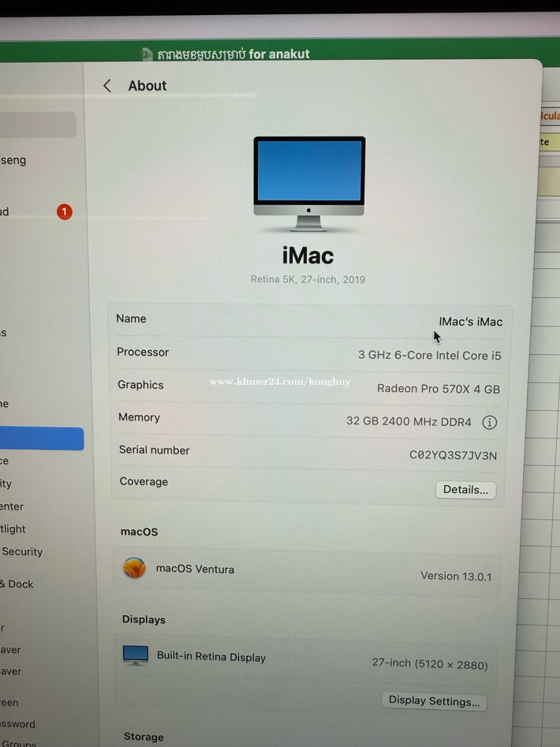Viewport: 560px width, 747px height.
Task: Click the Built-in Retina Display monitor icon
Action: 135,655
